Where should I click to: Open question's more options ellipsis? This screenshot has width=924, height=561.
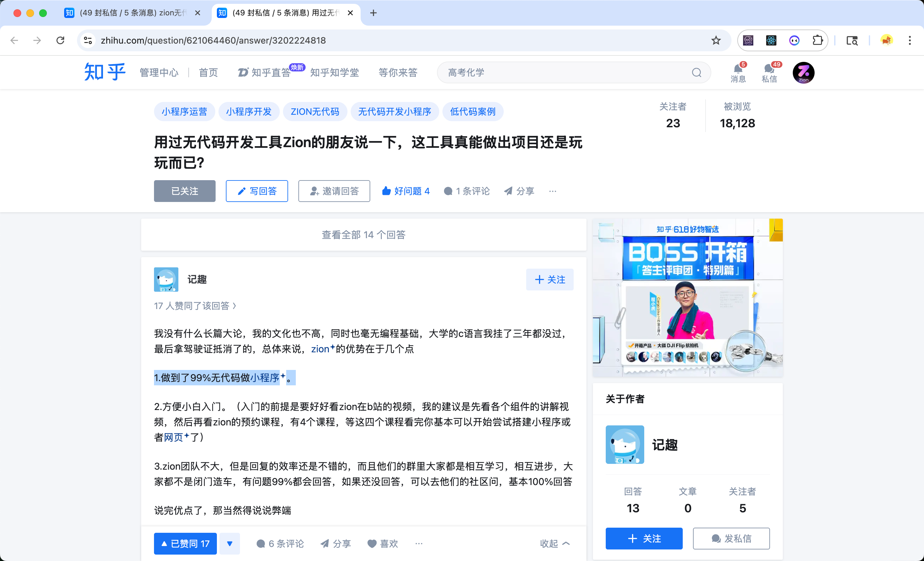[552, 191]
